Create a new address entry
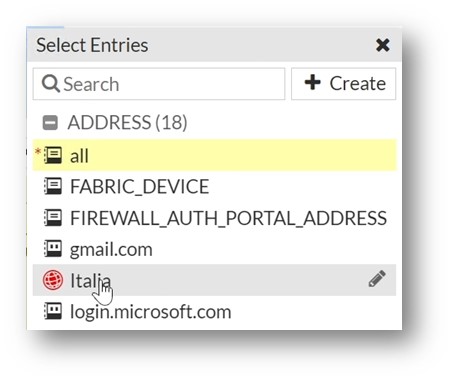The height and width of the screenshot is (382, 454). tap(343, 84)
